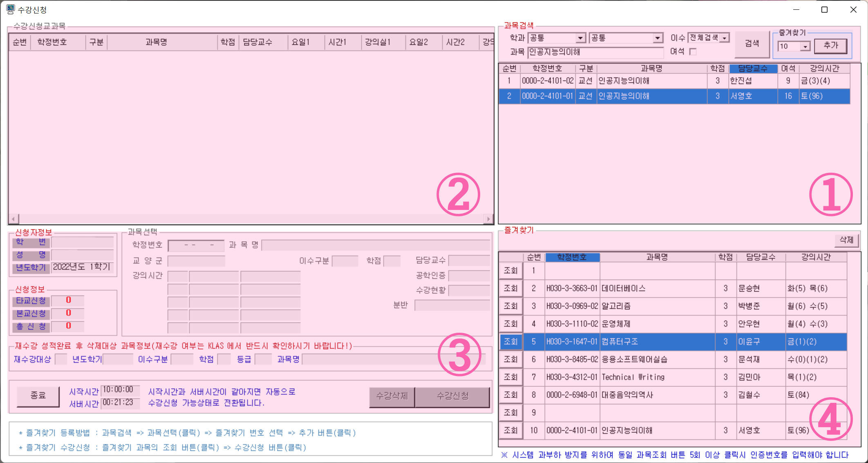Viewport: 868px width, 463px height.
Task: Check the 여석 checkbox
Action: (x=693, y=51)
